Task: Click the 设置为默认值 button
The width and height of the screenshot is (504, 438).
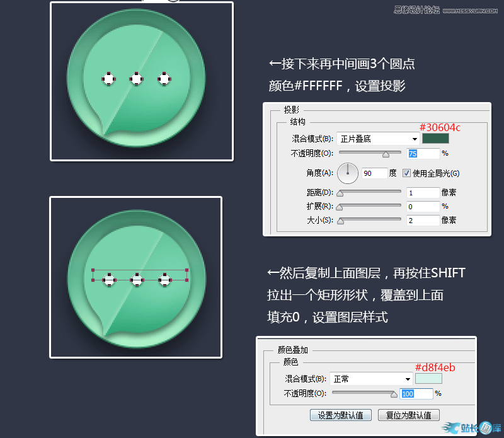Action: 341,415
